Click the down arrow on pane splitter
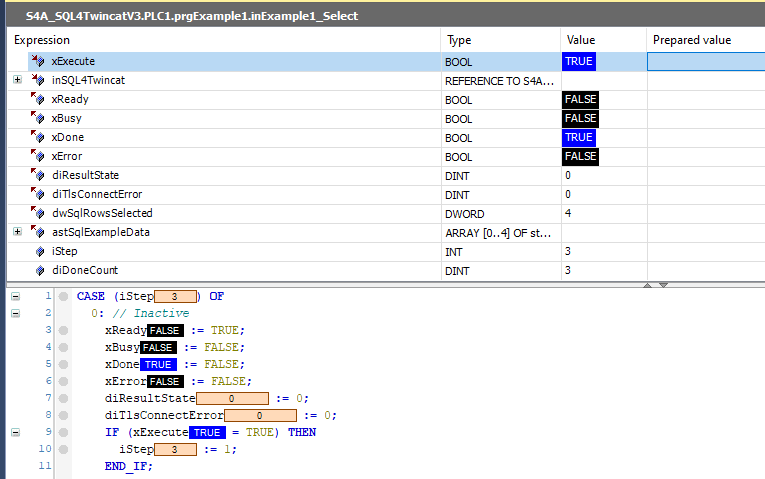The width and height of the screenshot is (765, 479). pyautogui.click(x=664, y=285)
